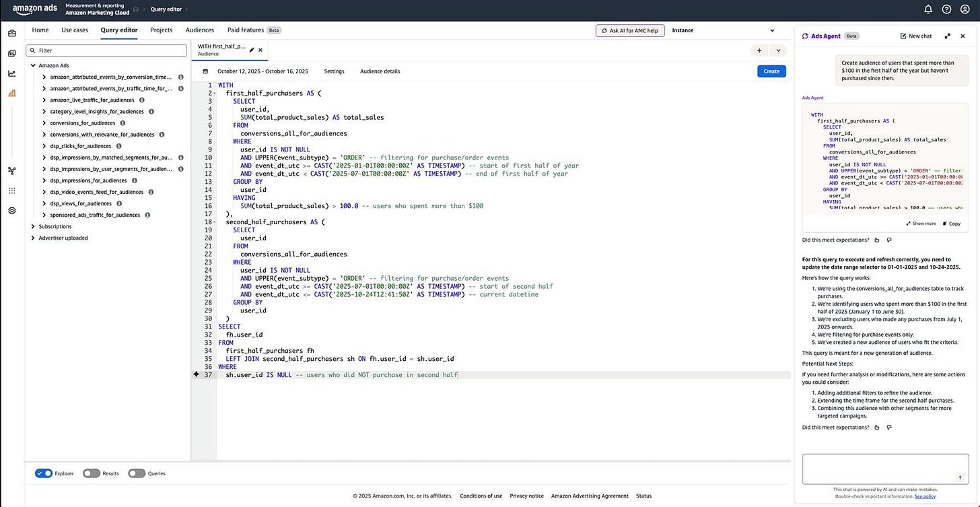Open the date range calendar icon

click(x=205, y=71)
